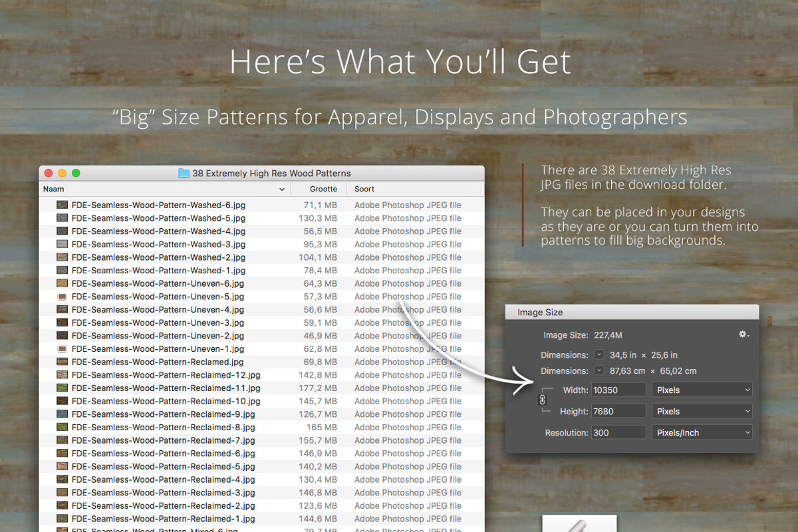Sort files by the Grootte column
This screenshot has width=798, height=532.
[324, 189]
